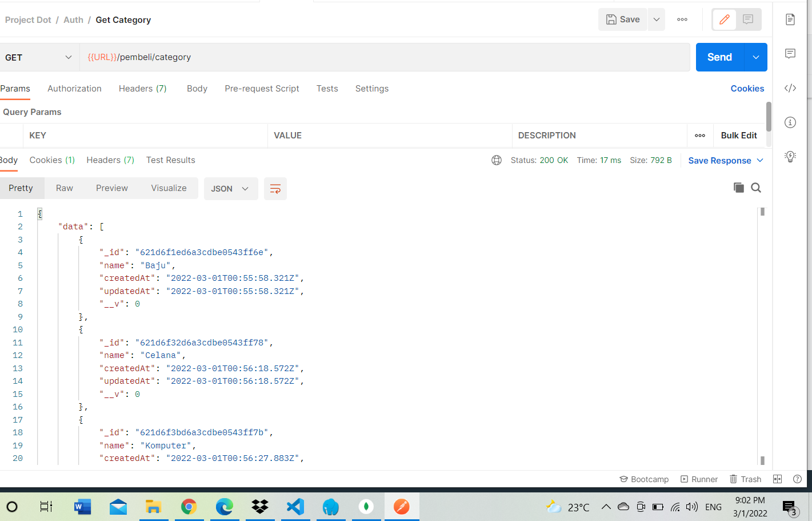The width and height of the screenshot is (812, 521).
Task: Open the Help icon in status bar
Action: coord(797,479)
